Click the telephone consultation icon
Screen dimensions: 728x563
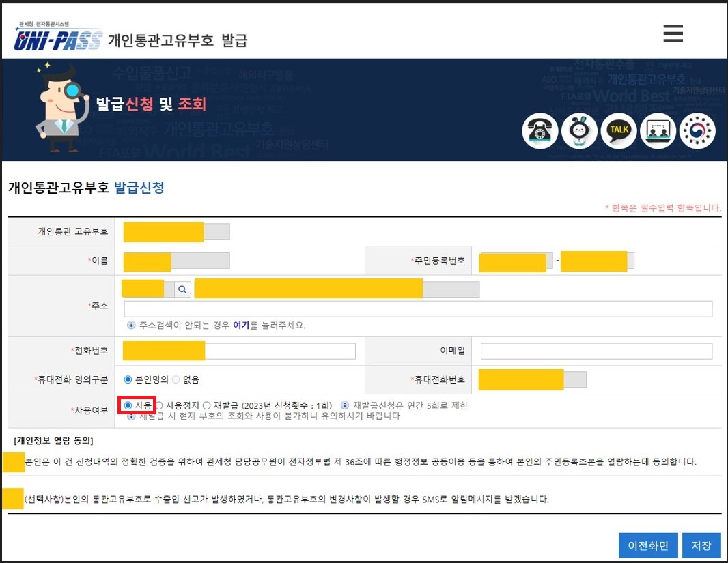click(540, 131)
